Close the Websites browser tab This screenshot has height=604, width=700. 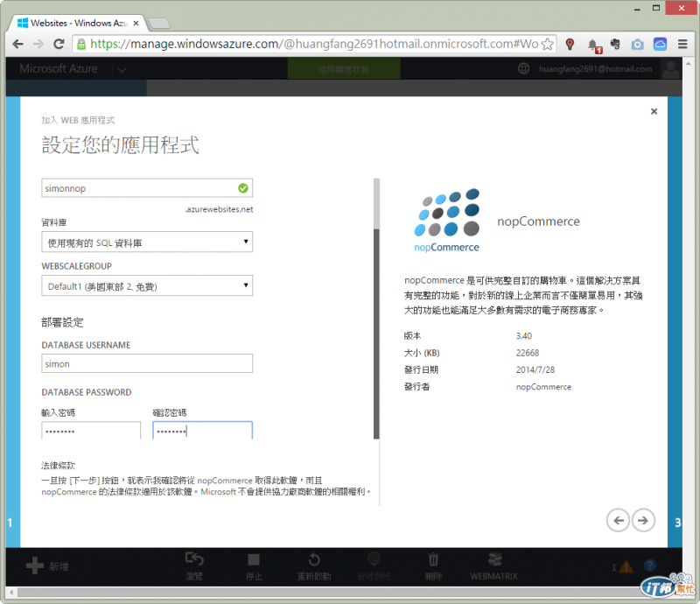(x=136, y=23)
